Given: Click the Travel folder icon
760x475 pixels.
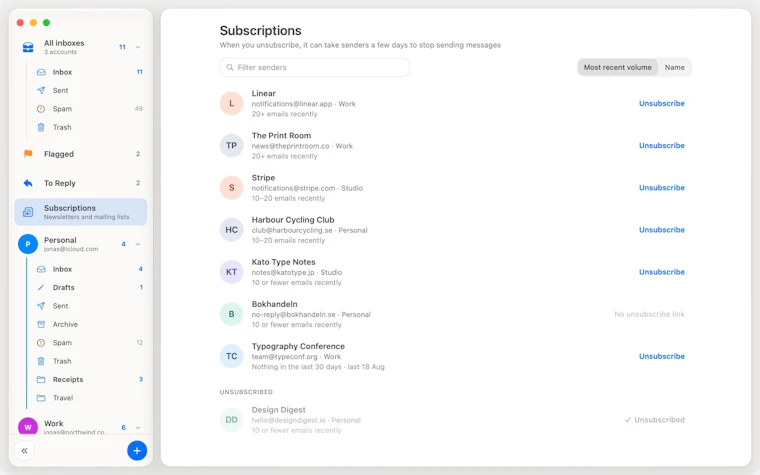Looking at the screenshot, I should point(41,397).
